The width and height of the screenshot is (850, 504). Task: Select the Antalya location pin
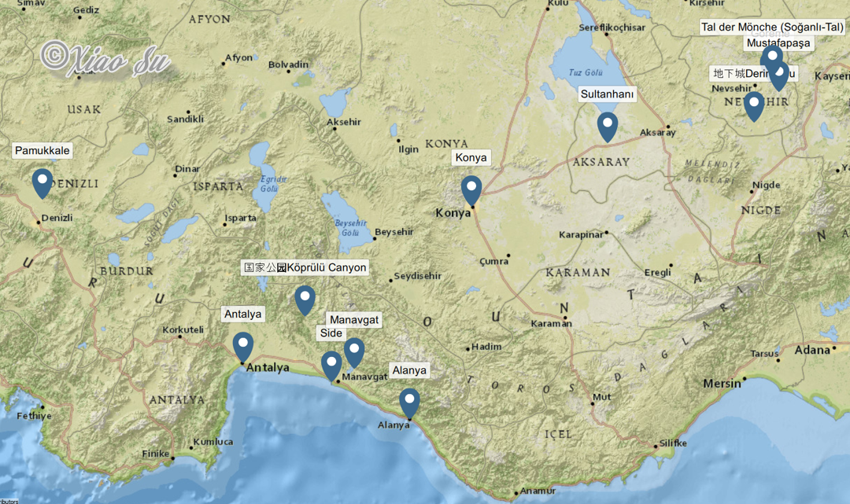(x=243, y=345)
